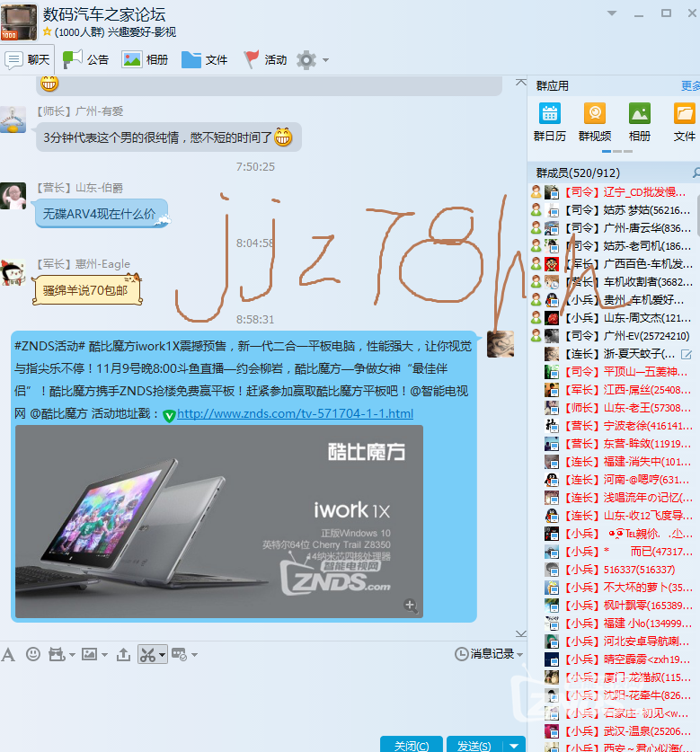Click the group settings gear icon

306,60
